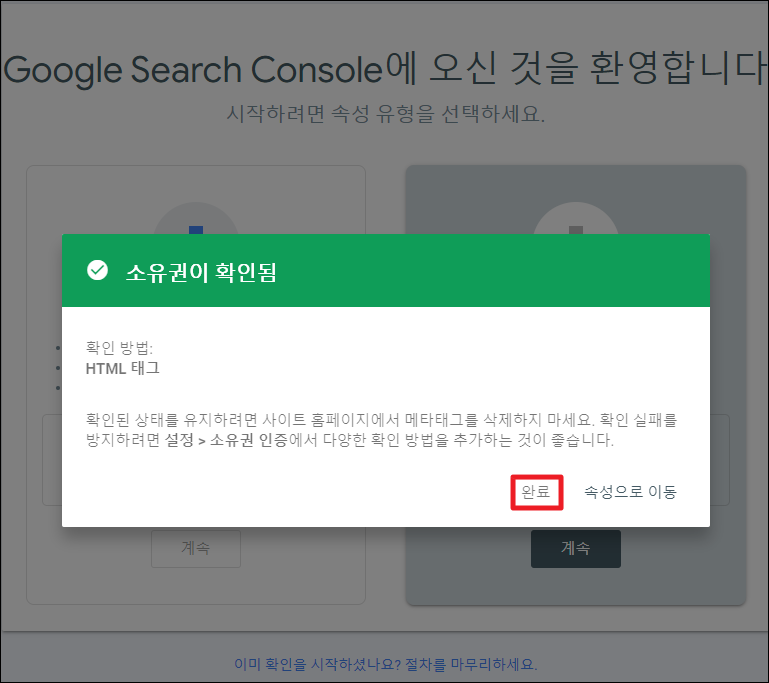Click the green checkmark icon in the dialog header
This screenshot has height=683, width=769.
coord(97,270)
